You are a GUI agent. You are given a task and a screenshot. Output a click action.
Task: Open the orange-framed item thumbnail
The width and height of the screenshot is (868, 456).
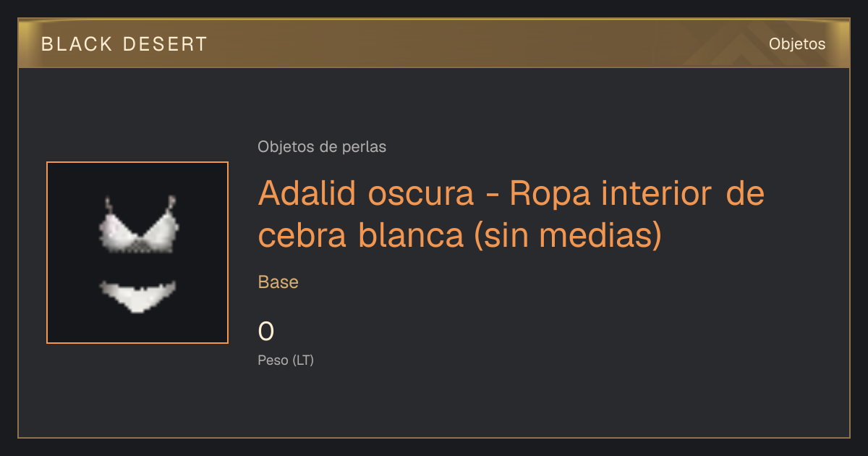137,253
